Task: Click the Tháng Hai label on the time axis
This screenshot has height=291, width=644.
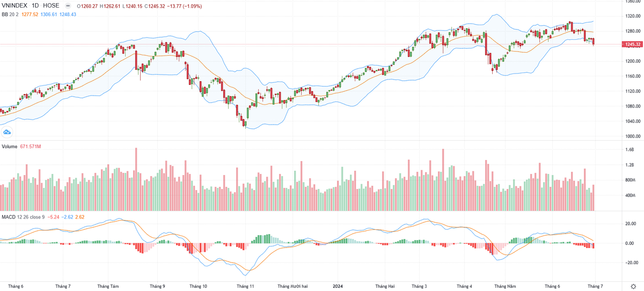Action: pyautogui.click(x=385, y=286)
